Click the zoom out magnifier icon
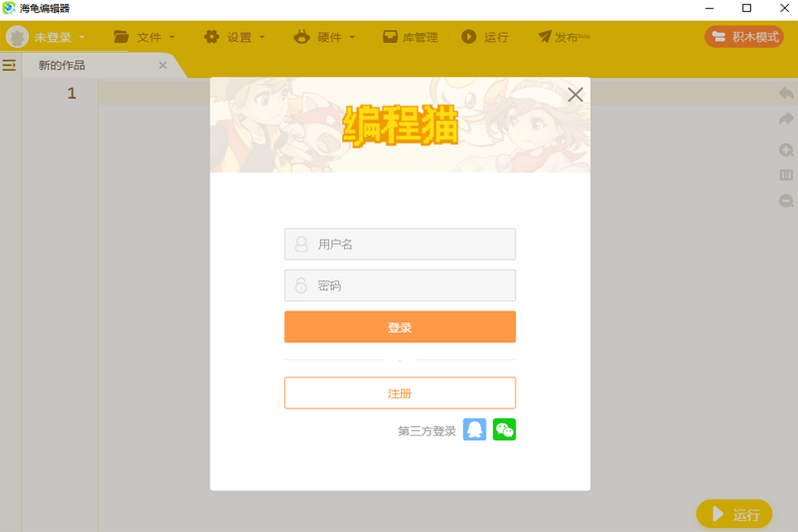This screenshot has height=532, width=798. [786, 200]
